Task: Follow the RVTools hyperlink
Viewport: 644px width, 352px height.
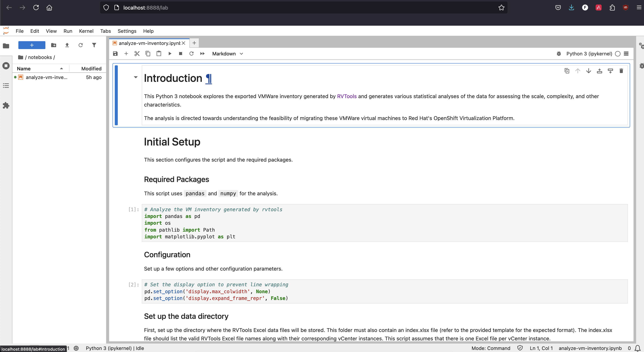Action: click(x=347, y=96)
